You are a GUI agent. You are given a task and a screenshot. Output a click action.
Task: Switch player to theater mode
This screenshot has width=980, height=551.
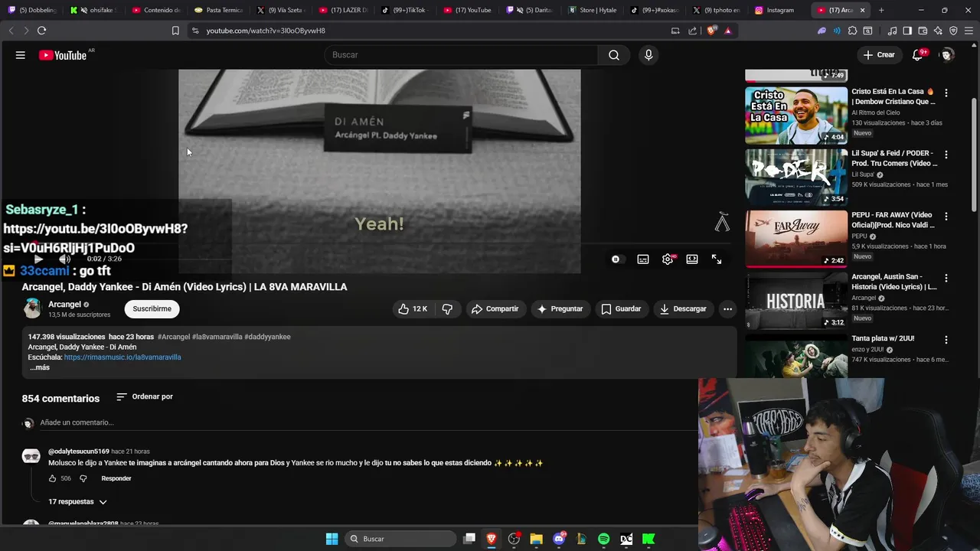[x=692, y=259]
